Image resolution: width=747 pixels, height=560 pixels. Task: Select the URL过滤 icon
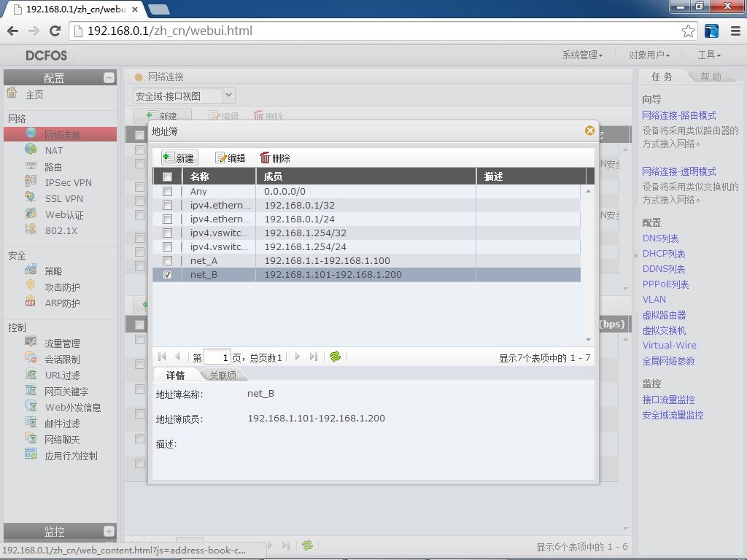[x=31, y=374]
